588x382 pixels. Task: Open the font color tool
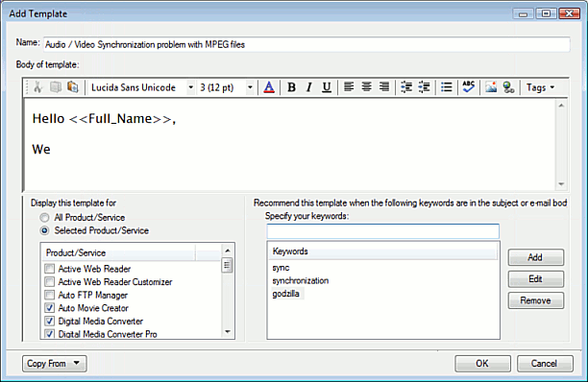[x=269, y=87]
